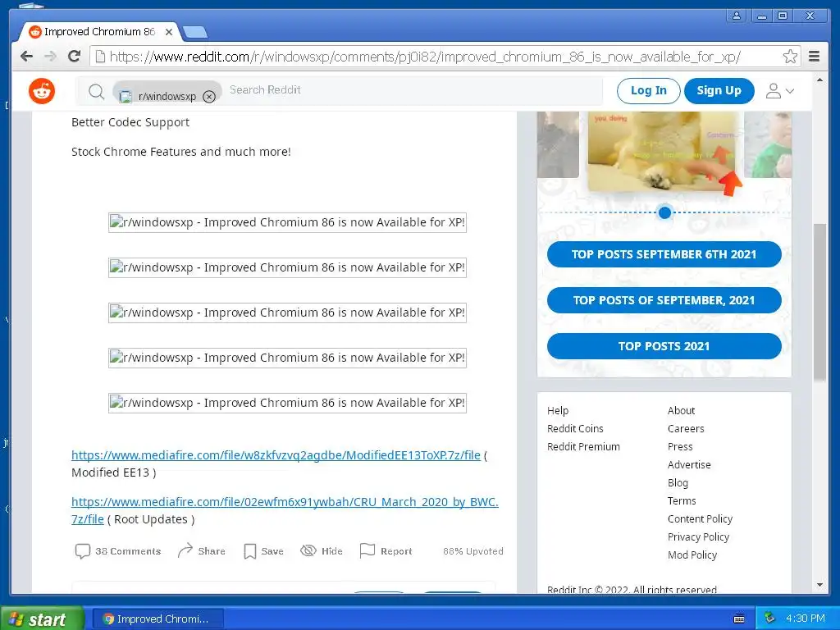Click the center doge meme thumbnail
The width and height of the screenshot is (840, 630).
click(x=663, y=151)
